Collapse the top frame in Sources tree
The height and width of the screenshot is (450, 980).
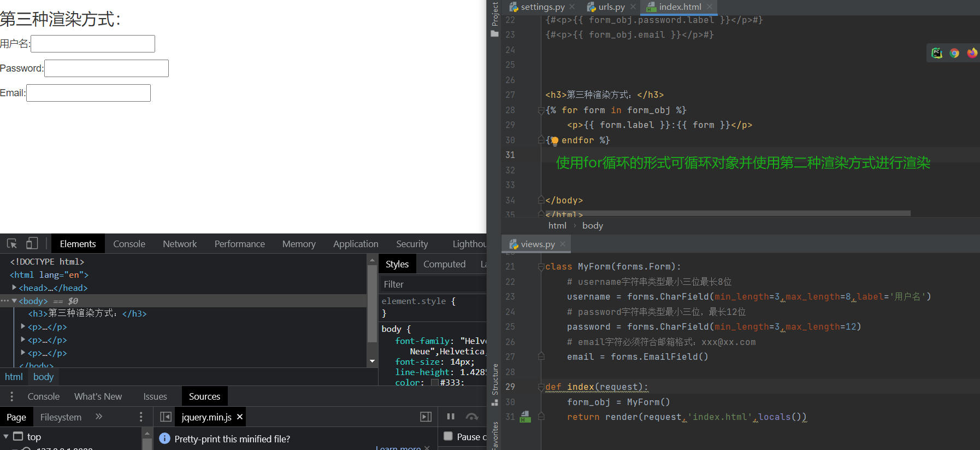(6, 436)
